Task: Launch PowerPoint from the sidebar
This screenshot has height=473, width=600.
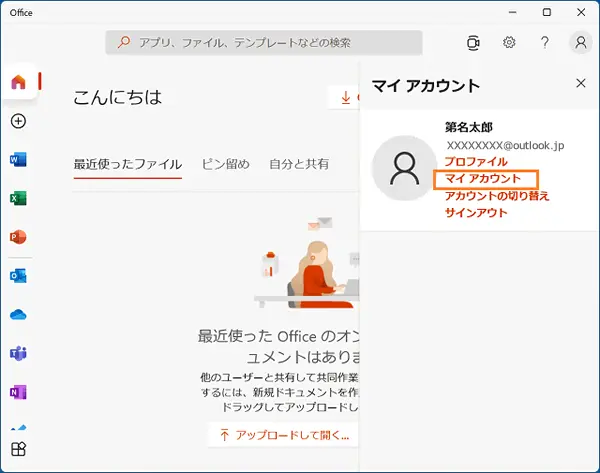Action: click(x=18, y=237)
